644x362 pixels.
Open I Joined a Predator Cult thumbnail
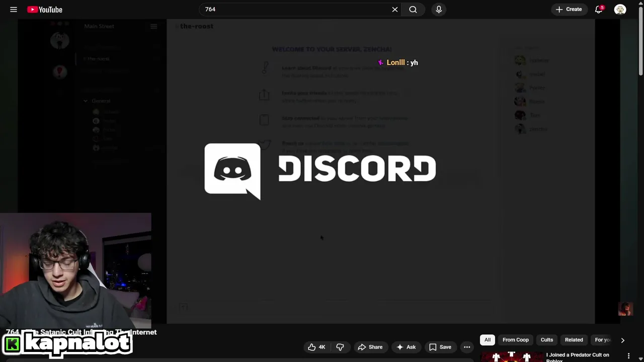(512, 357)
